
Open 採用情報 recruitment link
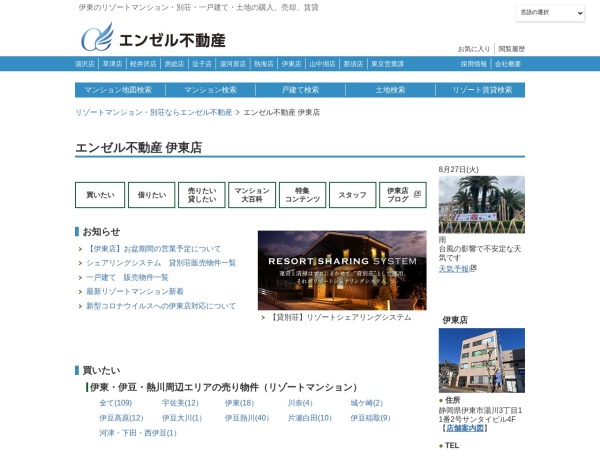[474, 64]
